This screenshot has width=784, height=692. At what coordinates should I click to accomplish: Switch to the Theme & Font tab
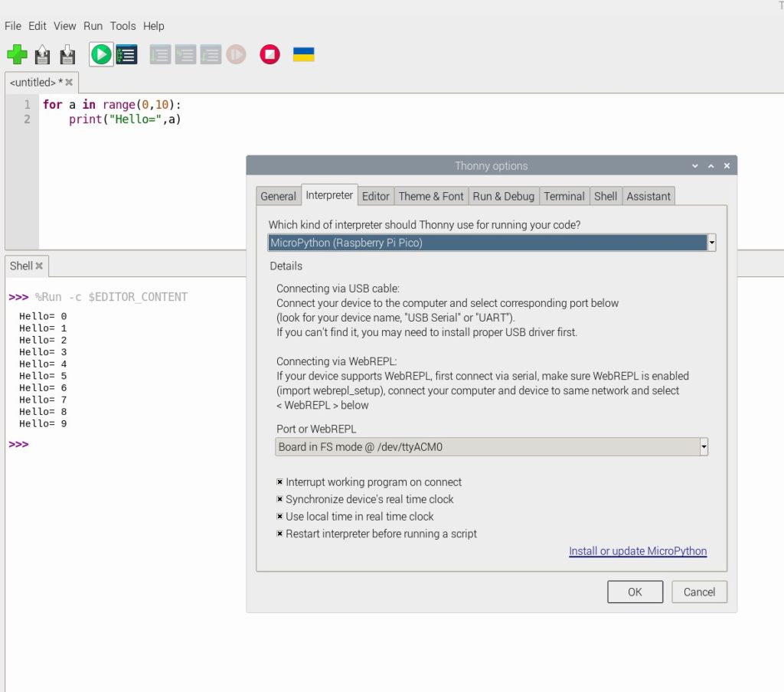[x=431, y=196]
